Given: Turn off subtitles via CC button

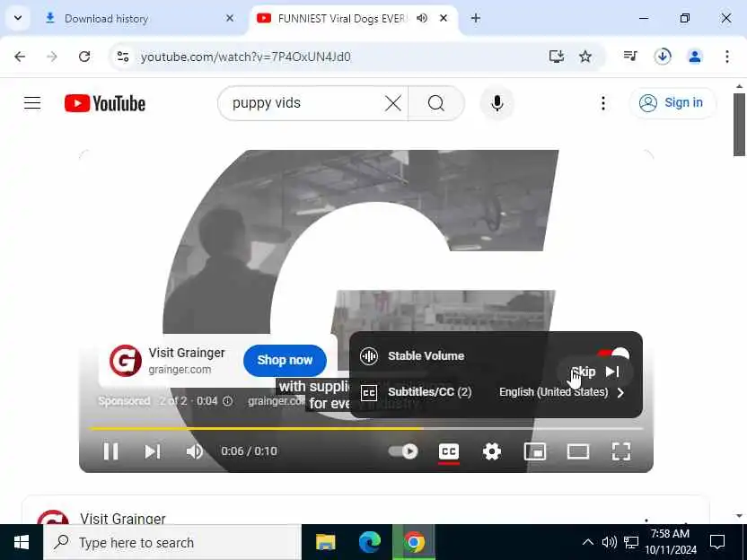Looking at the screenshot, I should (448, 451).
